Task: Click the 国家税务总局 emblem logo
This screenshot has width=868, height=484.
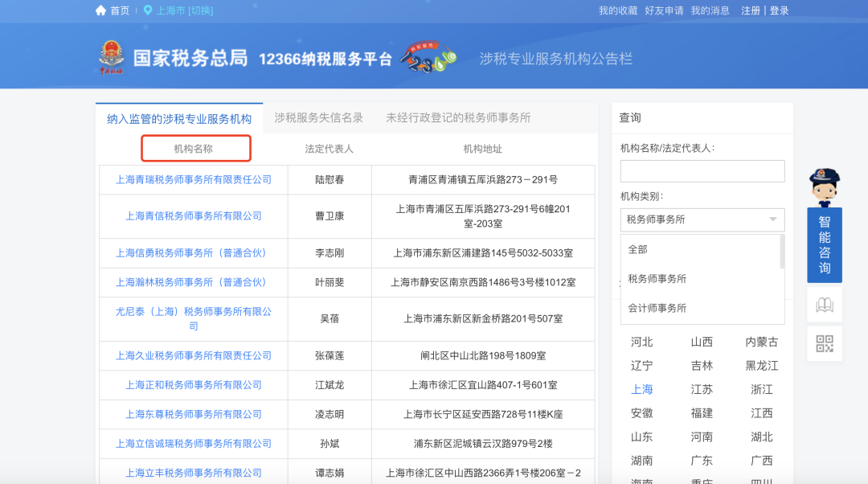Action: [111, 58]
